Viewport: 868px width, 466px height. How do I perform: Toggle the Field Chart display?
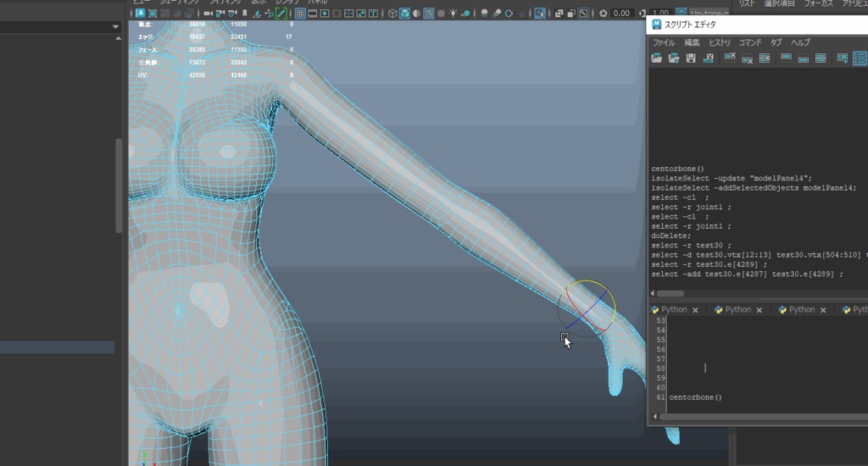[348, 14]
